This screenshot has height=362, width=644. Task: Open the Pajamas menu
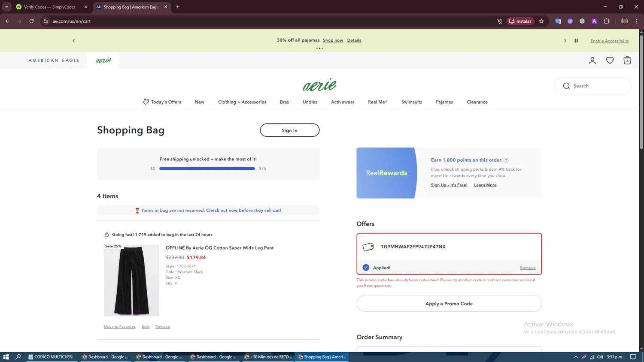pos(444,102)
